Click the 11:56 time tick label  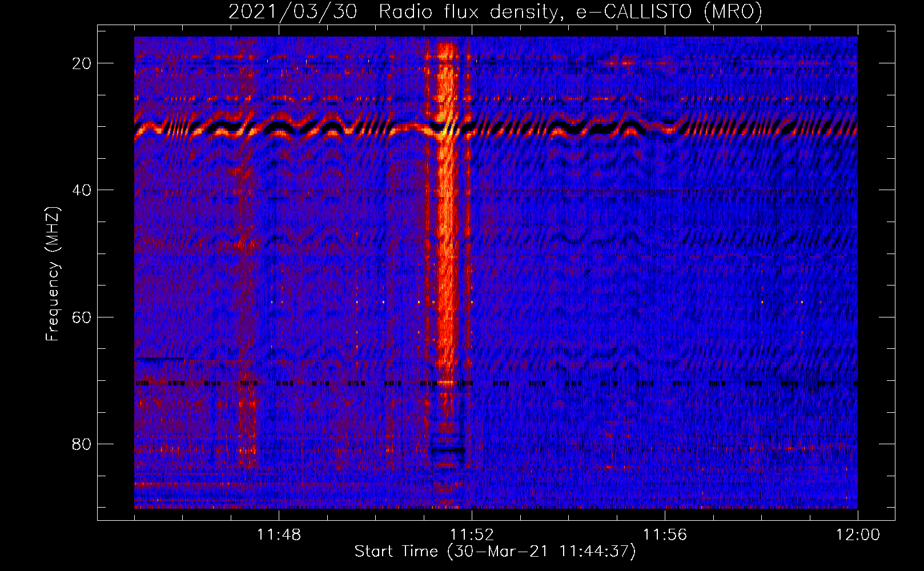coord(665,534)
